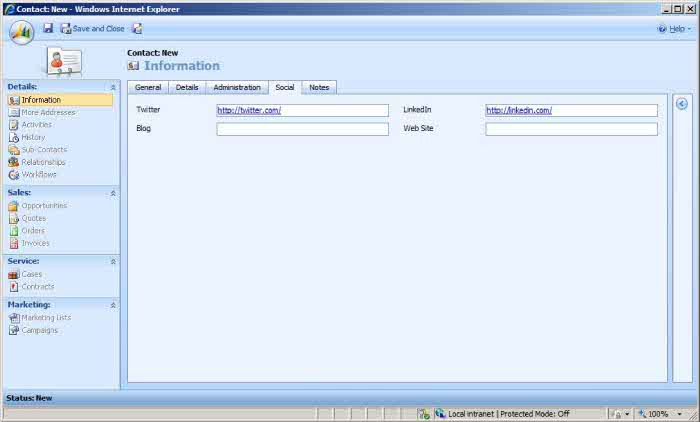This screenshot has height=422, width=700.
Task: Open Cases under Service
Action: point(32,274)
